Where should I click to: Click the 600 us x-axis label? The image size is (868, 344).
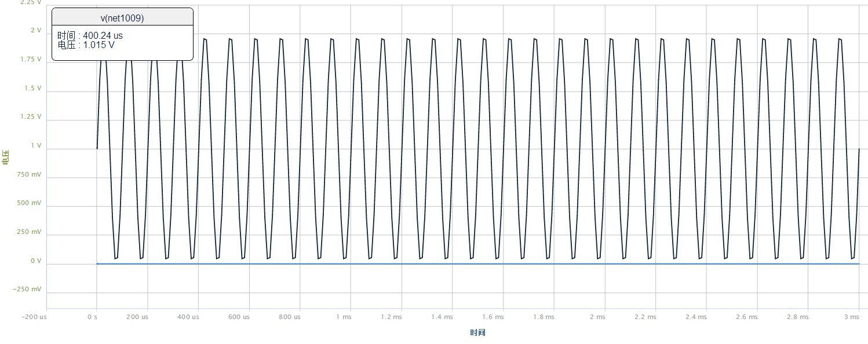[239, 317]
